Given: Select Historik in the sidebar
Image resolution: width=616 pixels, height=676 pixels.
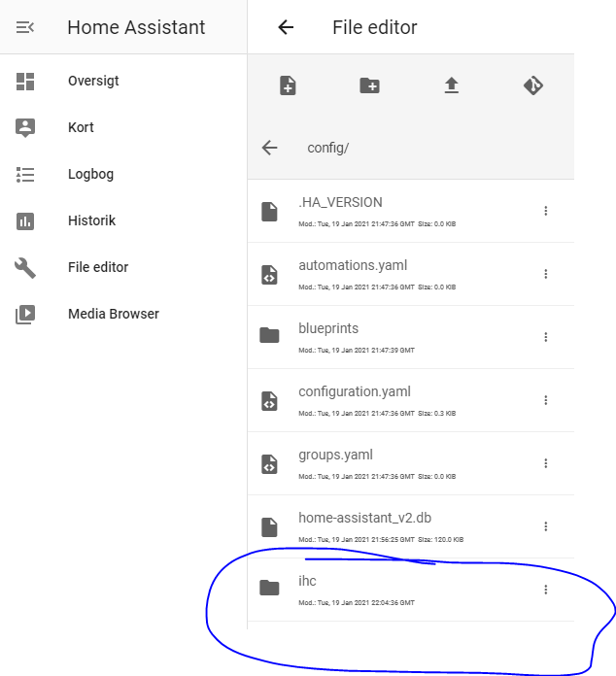Looking at the screenshot, I should tap(91, 220).
